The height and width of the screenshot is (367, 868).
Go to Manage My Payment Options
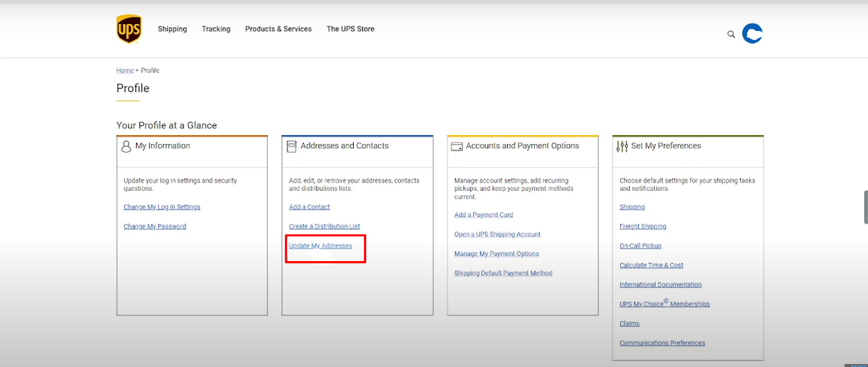pyautogui.click(x=496, y=254)
